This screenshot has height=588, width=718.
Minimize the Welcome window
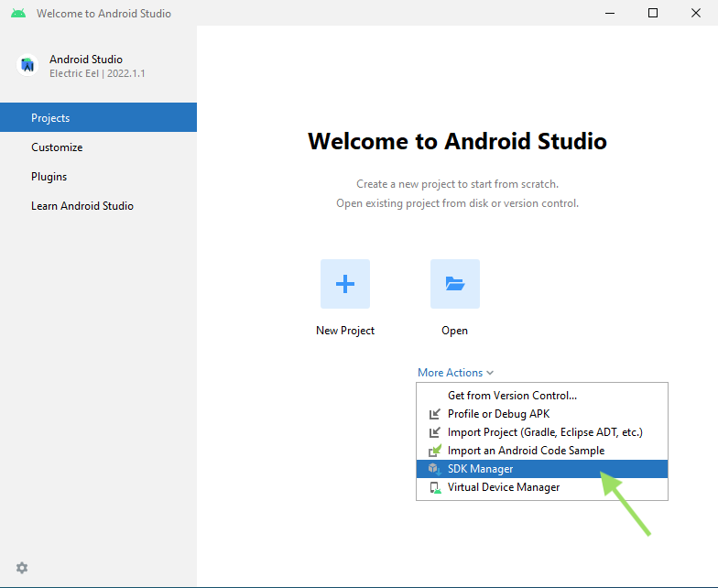click(x=610, y=13)
